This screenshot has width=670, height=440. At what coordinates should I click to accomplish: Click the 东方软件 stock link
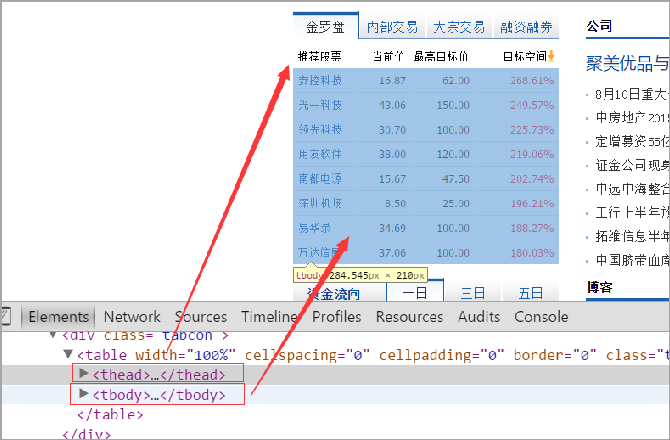319,154
